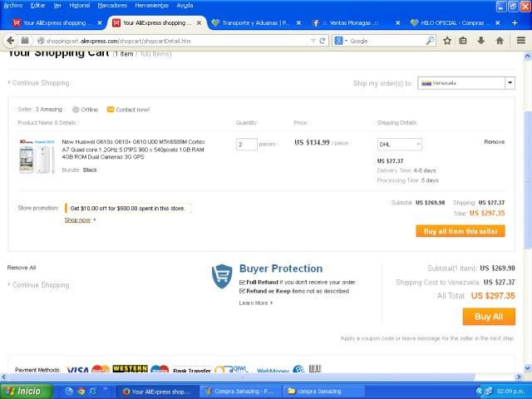The image size is (532, 399).
Task: Close the first AliExpress shopping tab
Action: click(x=100, y=23)
